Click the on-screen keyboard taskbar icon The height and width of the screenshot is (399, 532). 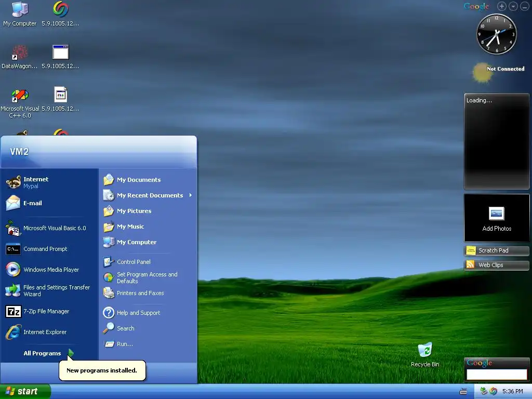(x=463, y=392)
